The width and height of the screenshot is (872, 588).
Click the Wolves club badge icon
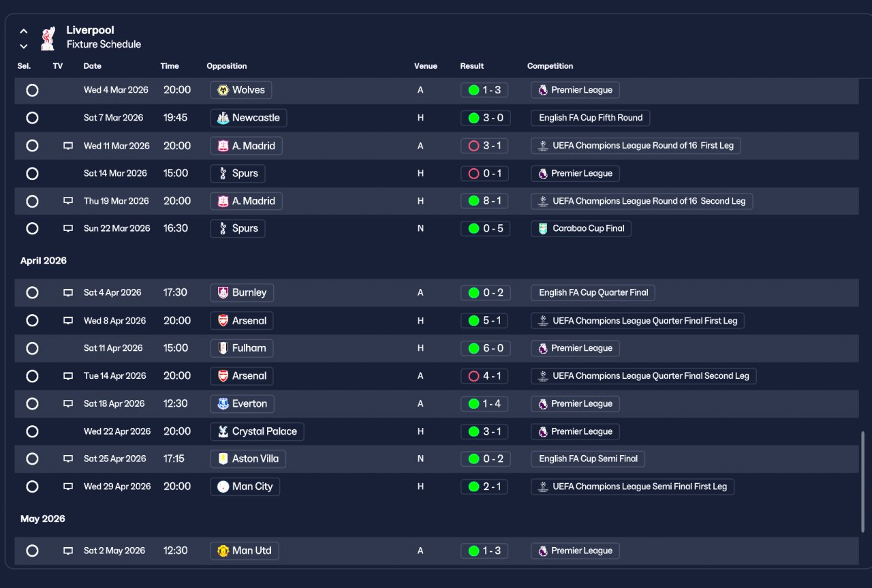point(223,90)
